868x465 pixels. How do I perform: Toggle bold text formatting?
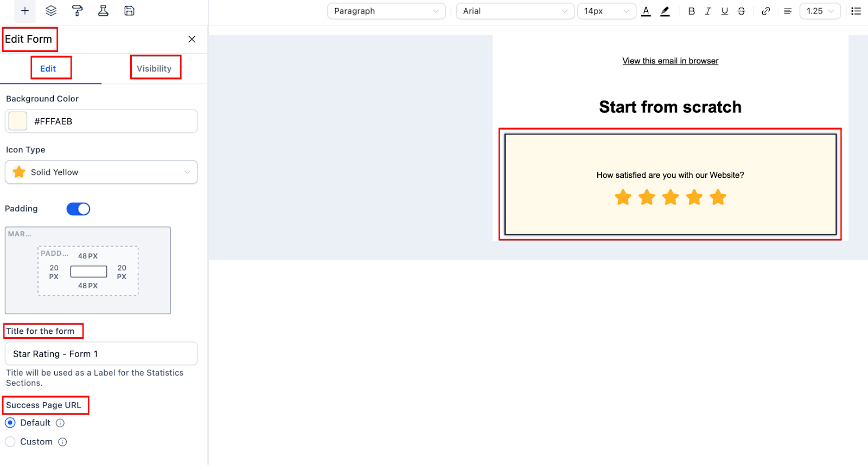click(x=691, y=11)
